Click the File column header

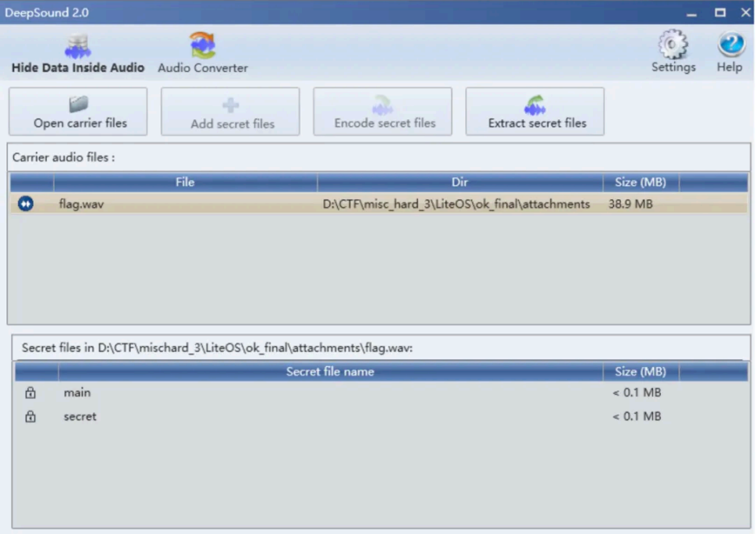tap(185, 183)
